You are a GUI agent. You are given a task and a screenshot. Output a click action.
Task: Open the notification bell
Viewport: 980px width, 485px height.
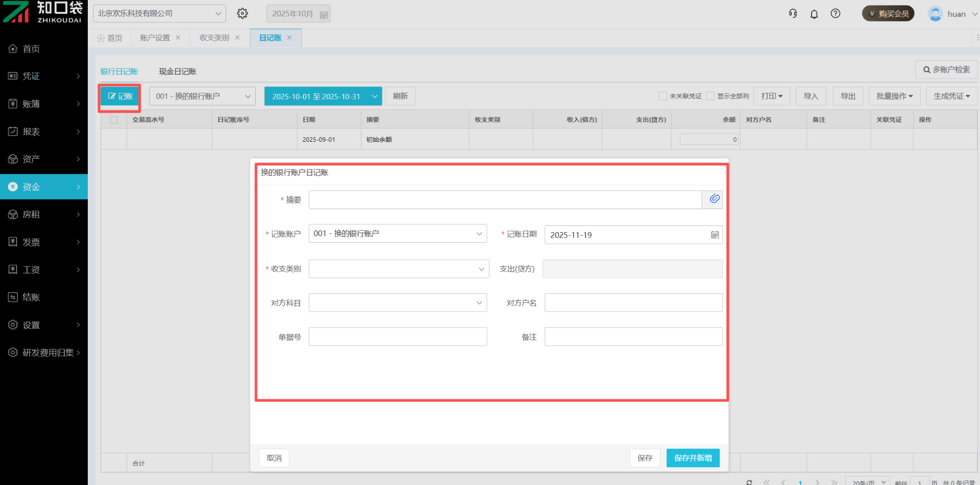(814, 14)
